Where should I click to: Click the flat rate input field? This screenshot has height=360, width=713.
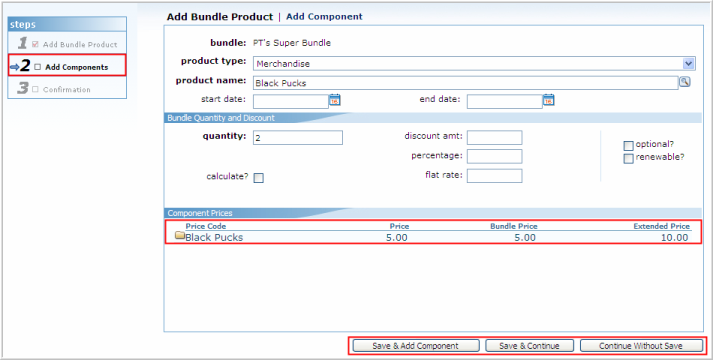(x=494, y=175)
